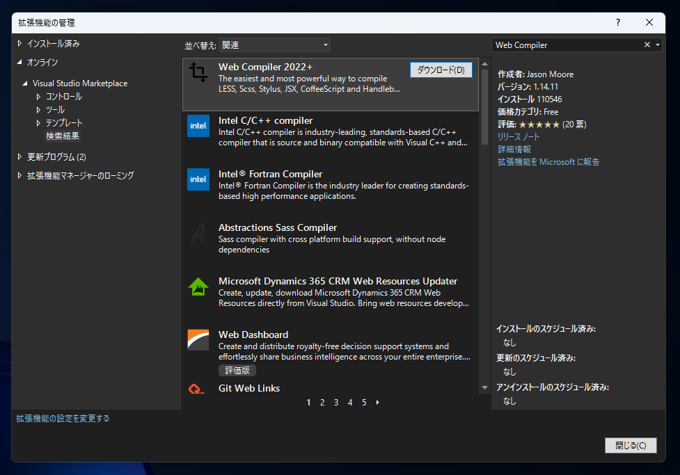Open the search box history dropdown arrow
This screenshot has width=680, height=475.
pyautogui.click(x=657, y=45)
